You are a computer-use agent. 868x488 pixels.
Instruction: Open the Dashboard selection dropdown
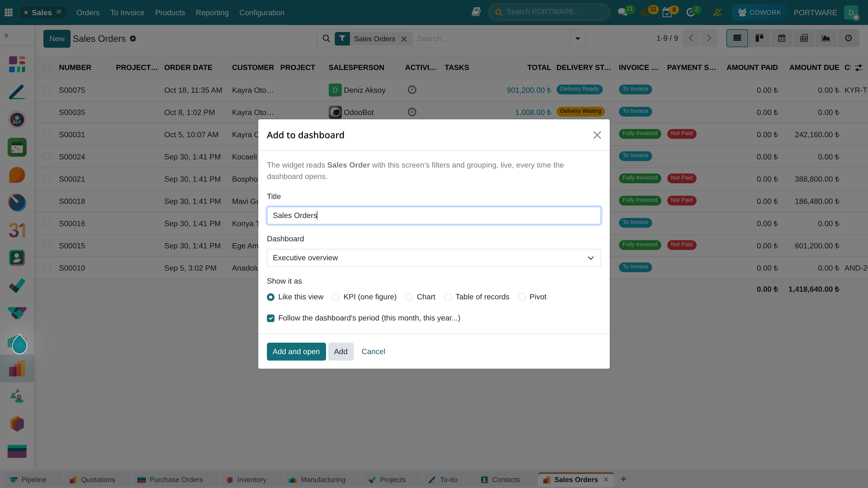click(434, 258)
